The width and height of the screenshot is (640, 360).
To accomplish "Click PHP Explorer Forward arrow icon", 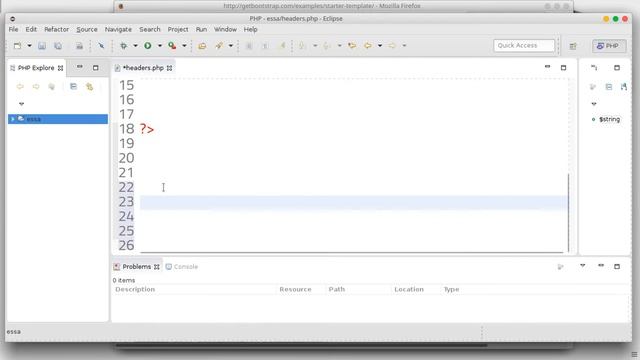I will pyautogui.click(x=36, y=87).
